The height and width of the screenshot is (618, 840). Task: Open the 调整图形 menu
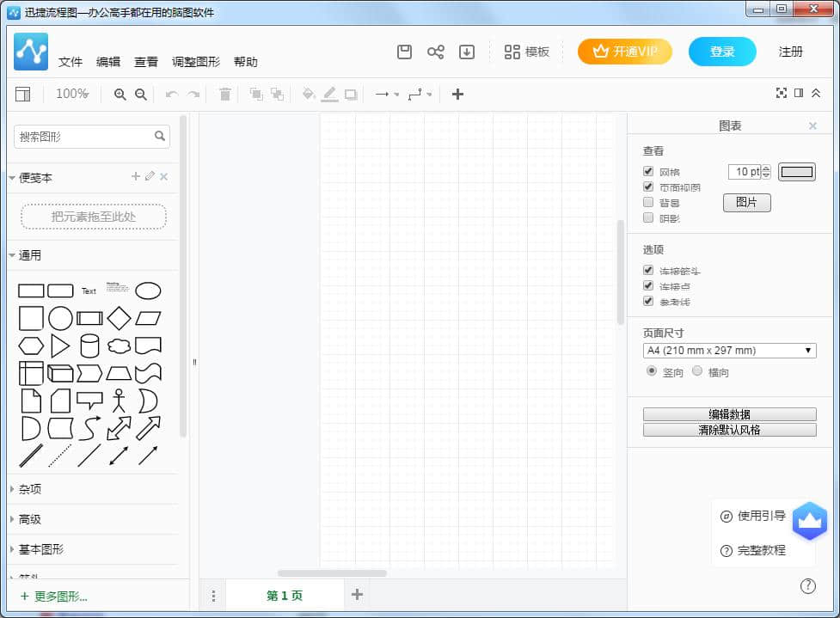click(196, 62)
